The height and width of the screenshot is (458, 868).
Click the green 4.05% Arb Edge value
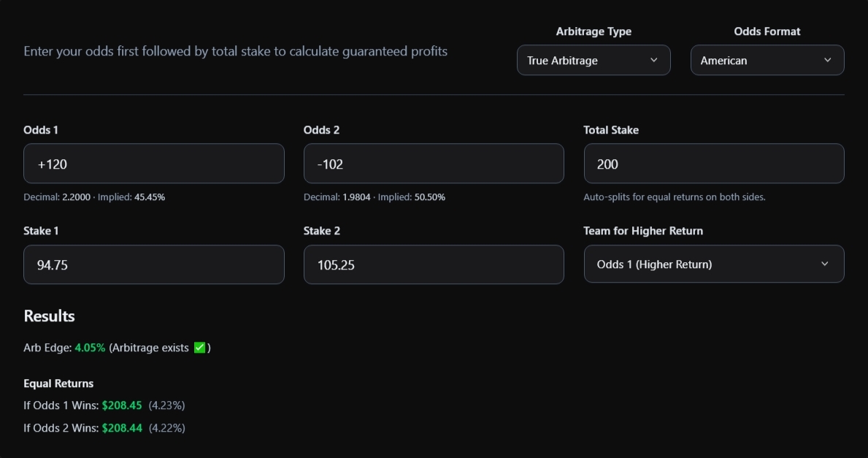click(x=88, y=348)
